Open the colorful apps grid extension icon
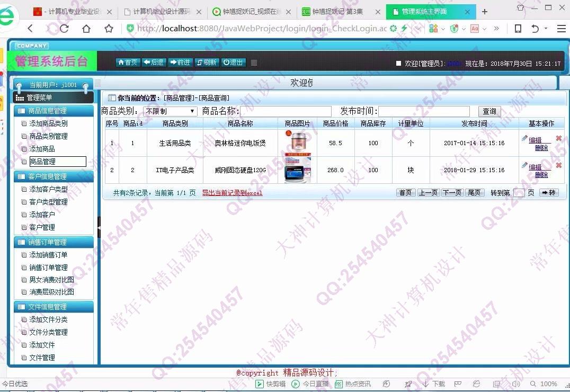 tap(433, 29)
